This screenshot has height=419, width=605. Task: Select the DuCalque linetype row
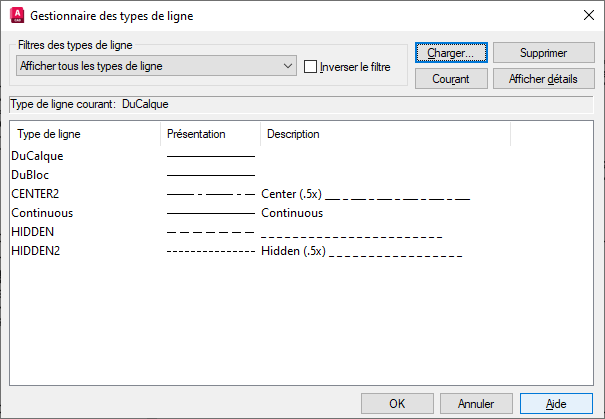(x=37, y=156)
